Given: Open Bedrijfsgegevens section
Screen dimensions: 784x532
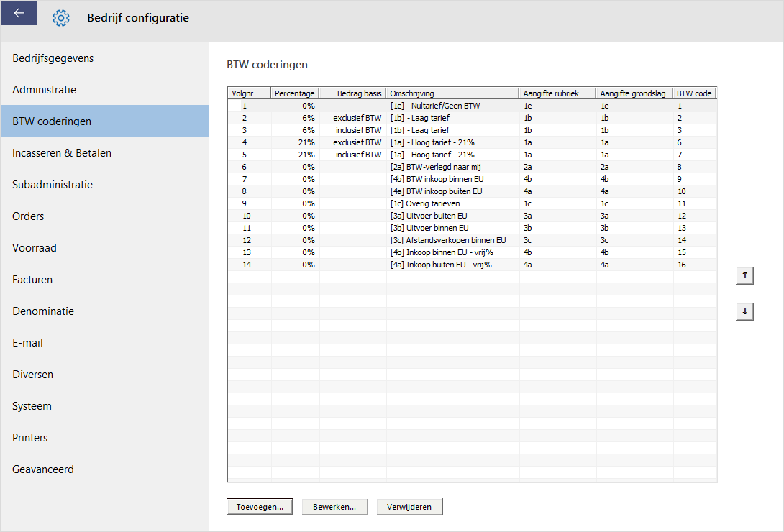Looking at the screenshot, I should tap(104, 58).
